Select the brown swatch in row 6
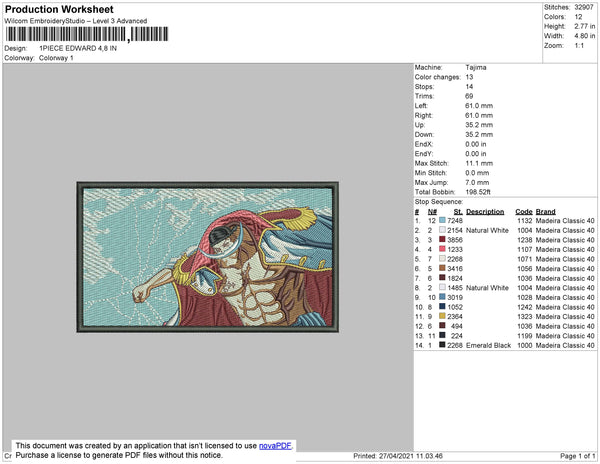 point(442,269)
